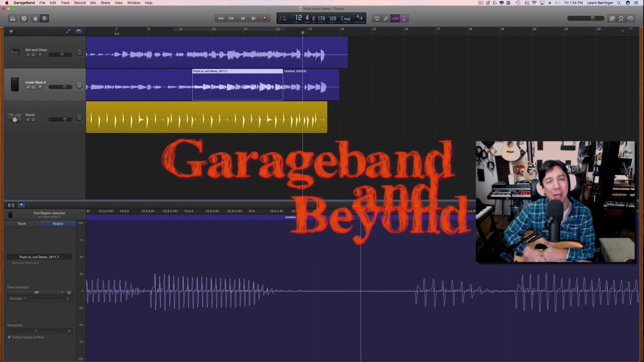This screenshot has width=644, height=362.
Task: Open the Record menu
Action: coord(79,3)
